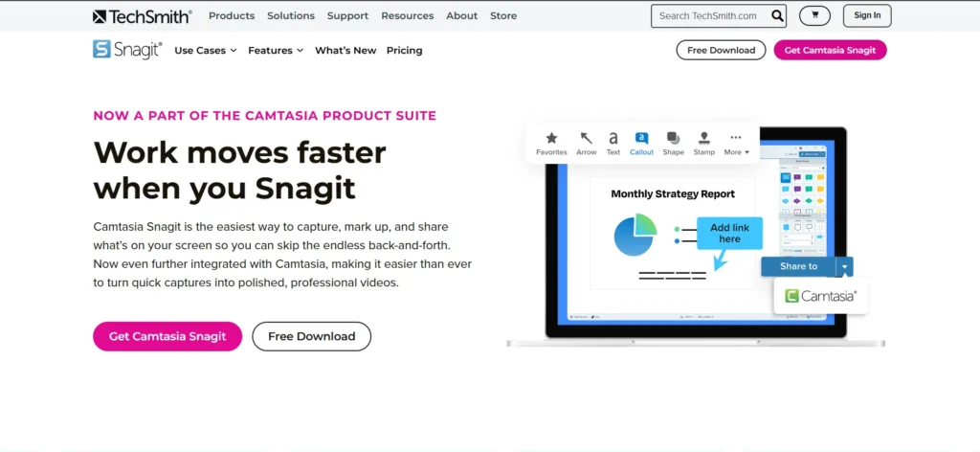Click the Camtasia product suite tagline
Viewport: 980px width, 452px height.
264,116
